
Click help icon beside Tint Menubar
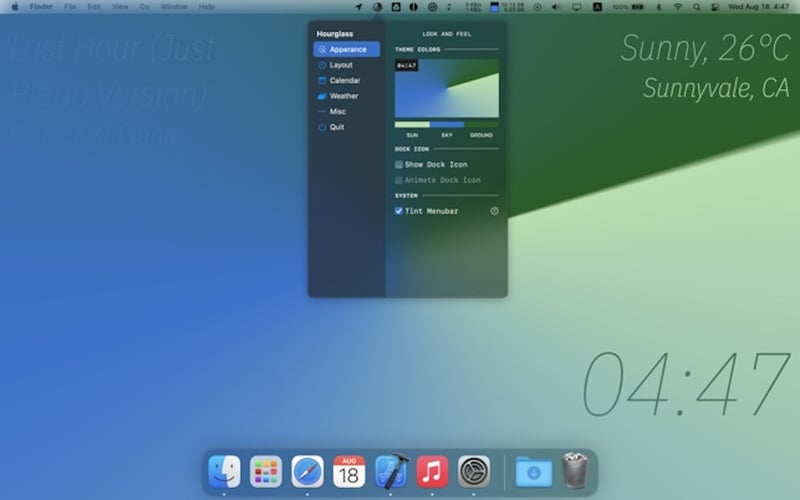tap(494, 211)
